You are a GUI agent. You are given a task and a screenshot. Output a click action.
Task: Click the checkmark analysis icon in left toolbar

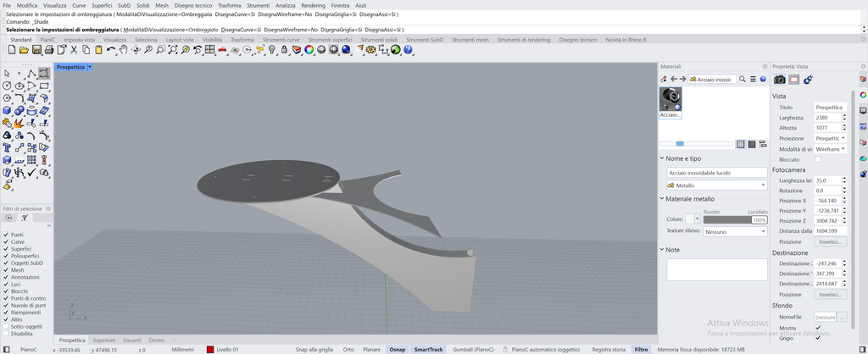pos(31,171)
